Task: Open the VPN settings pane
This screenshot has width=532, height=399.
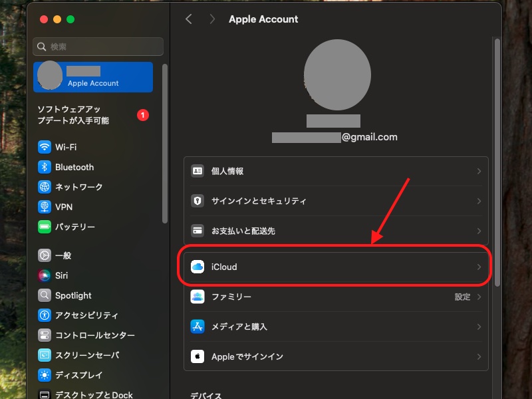Action: [x=65, y=207]
